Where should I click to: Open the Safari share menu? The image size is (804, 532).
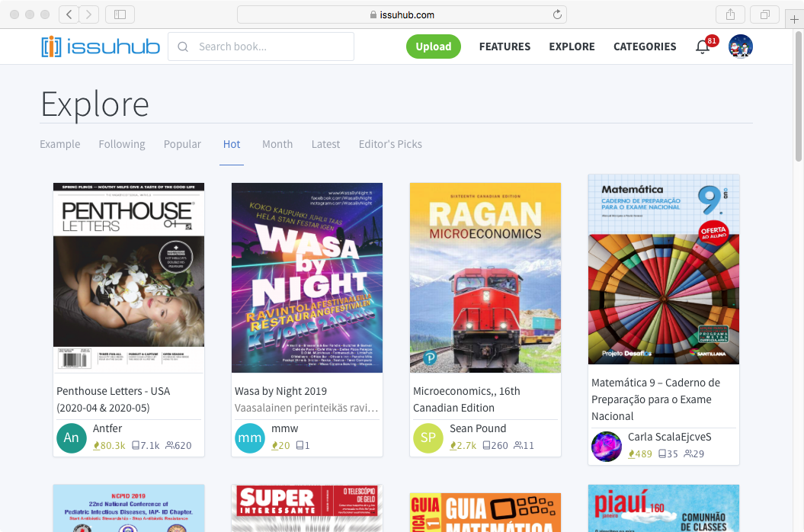[x=731, y=14]
